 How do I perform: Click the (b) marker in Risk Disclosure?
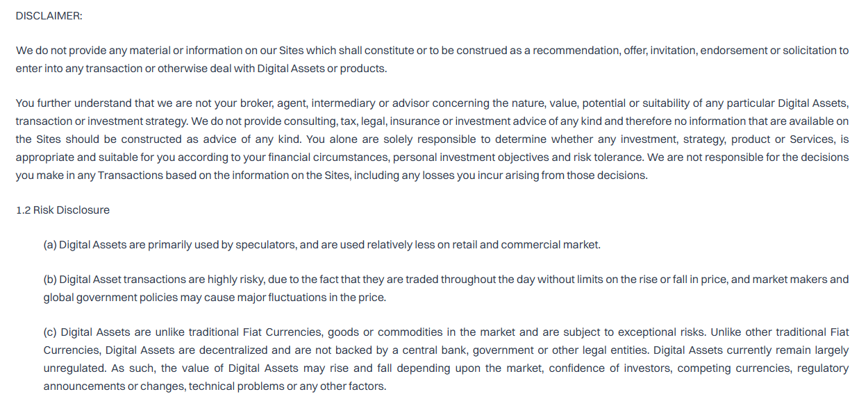tap(50, 280)
